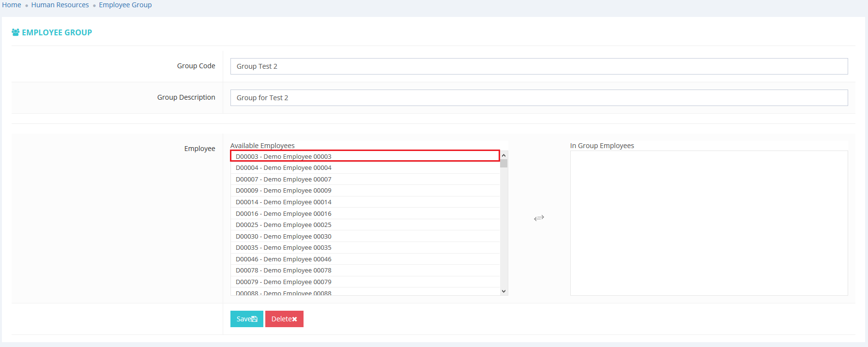
Task: Click the red Delete button
Action: [284, 319]
